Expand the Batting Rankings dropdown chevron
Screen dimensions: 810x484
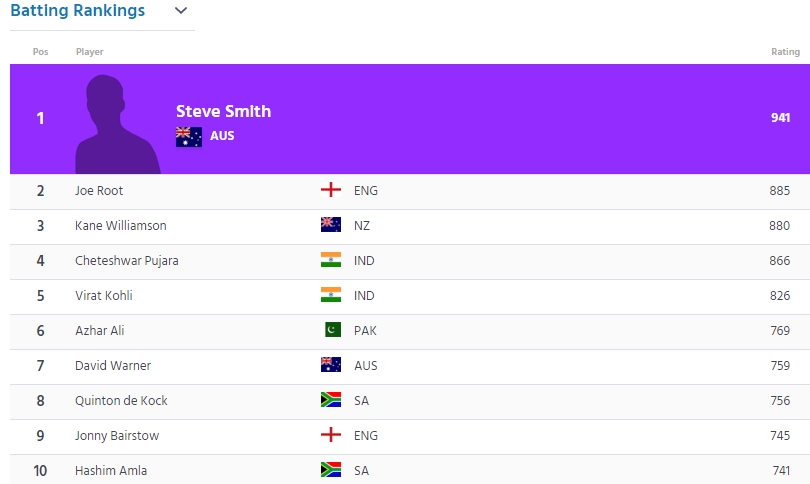coord(180,11)
